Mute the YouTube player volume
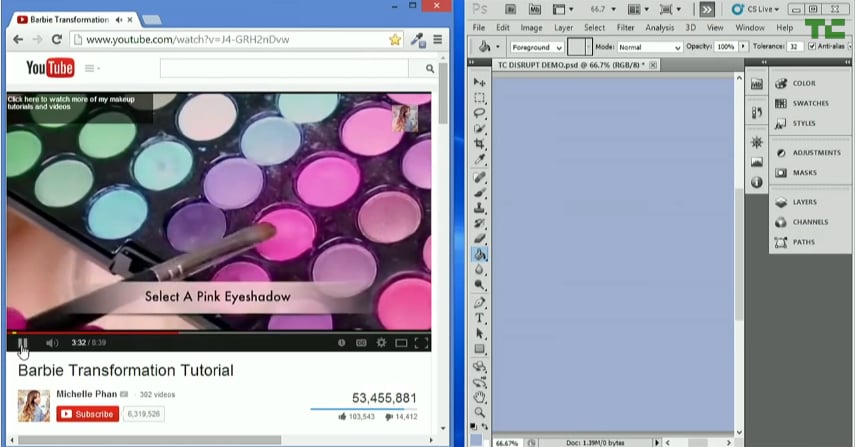This screenshot has width=855, height=447. 52,342
